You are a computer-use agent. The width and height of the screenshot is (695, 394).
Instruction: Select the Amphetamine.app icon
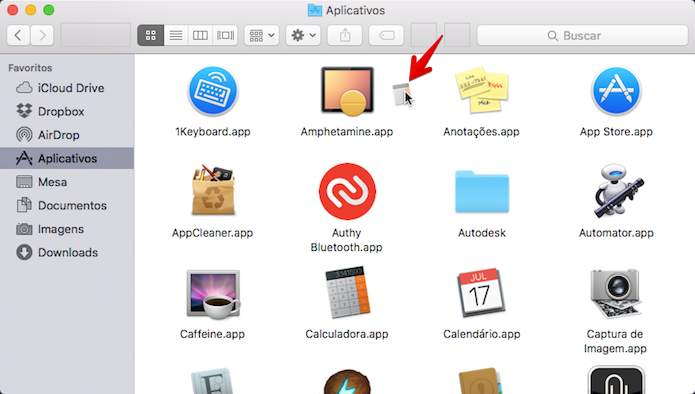coord(348,91)
